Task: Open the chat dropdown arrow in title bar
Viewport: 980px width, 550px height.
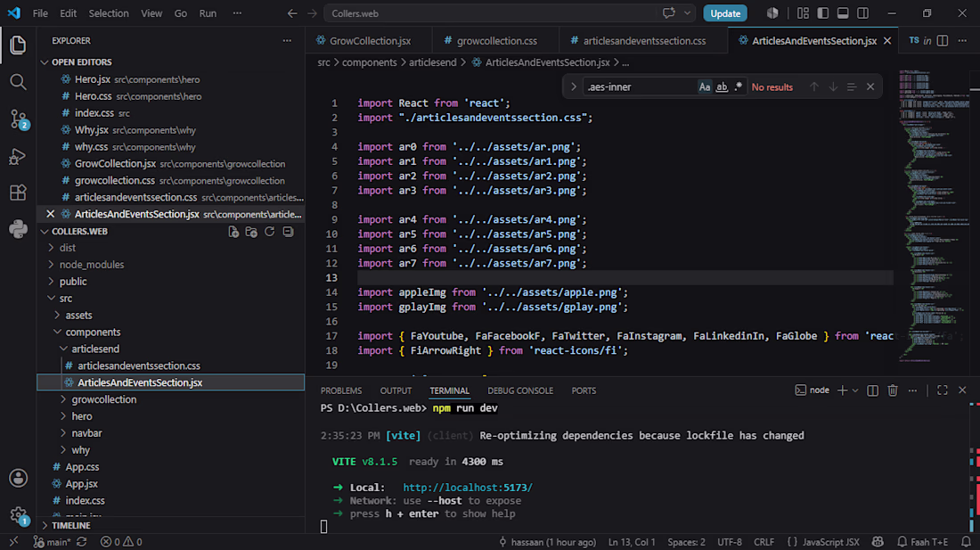Action: [687, 13]
